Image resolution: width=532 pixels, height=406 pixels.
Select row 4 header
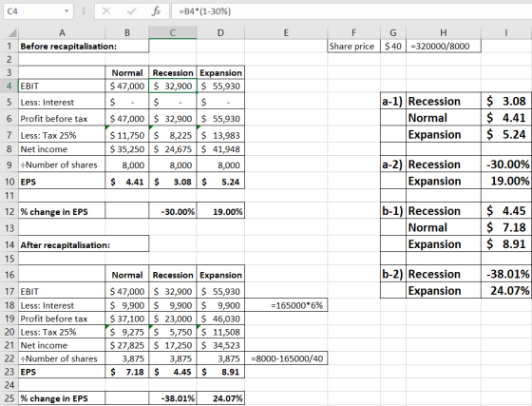pos(9,86)
